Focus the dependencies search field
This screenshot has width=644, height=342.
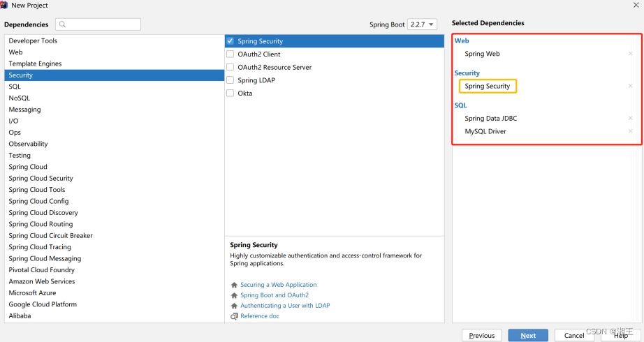(x=102, y=24)
